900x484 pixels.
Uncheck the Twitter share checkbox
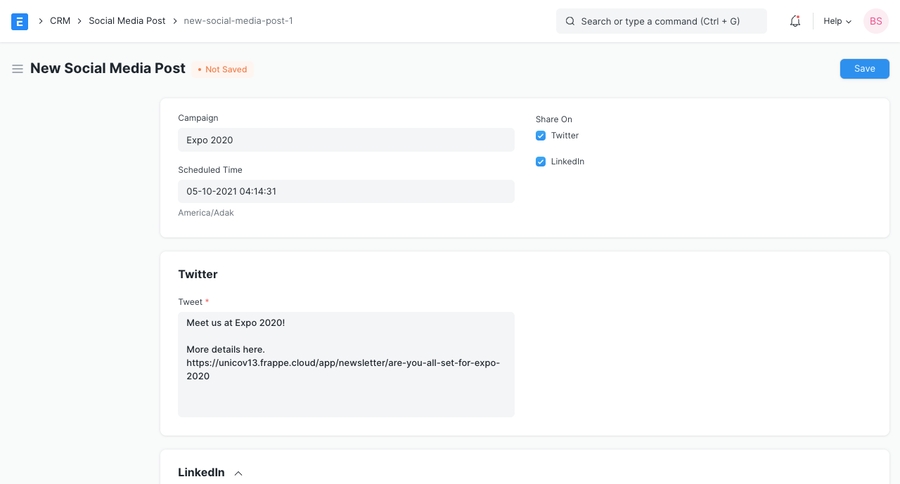(x=541, y=136)
